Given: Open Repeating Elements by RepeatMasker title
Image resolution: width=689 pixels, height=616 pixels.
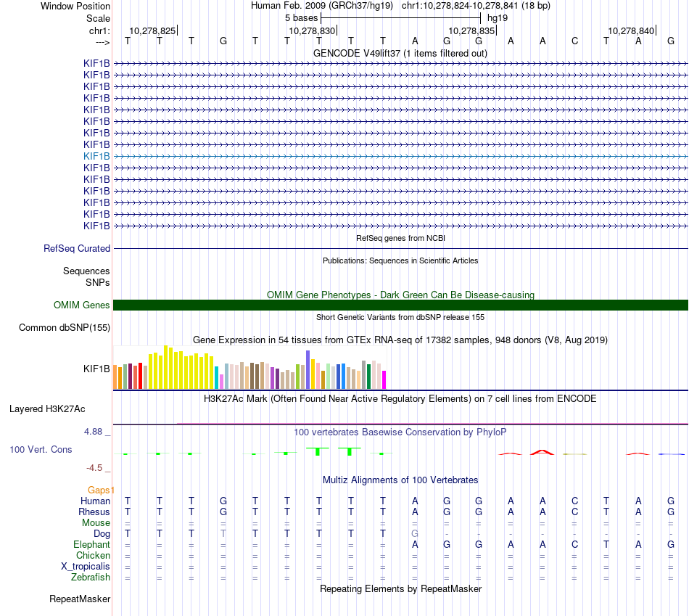Looking at the screenshot, I should 400,588.
